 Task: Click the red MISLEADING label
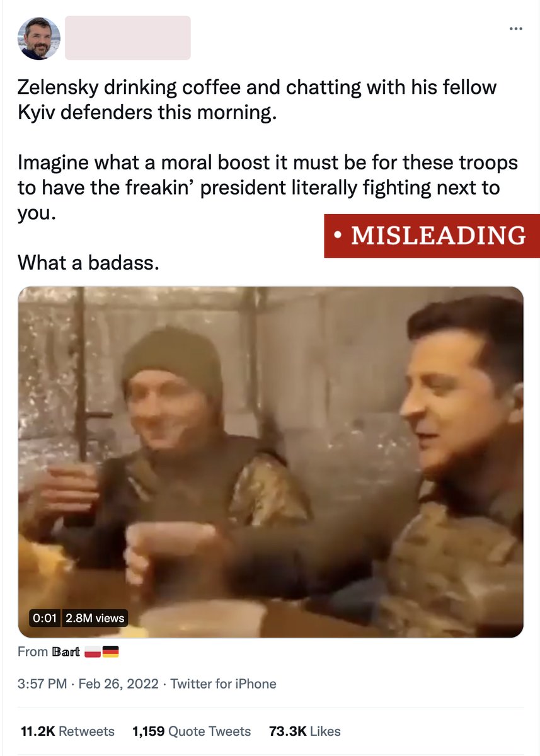pos(432,236)
